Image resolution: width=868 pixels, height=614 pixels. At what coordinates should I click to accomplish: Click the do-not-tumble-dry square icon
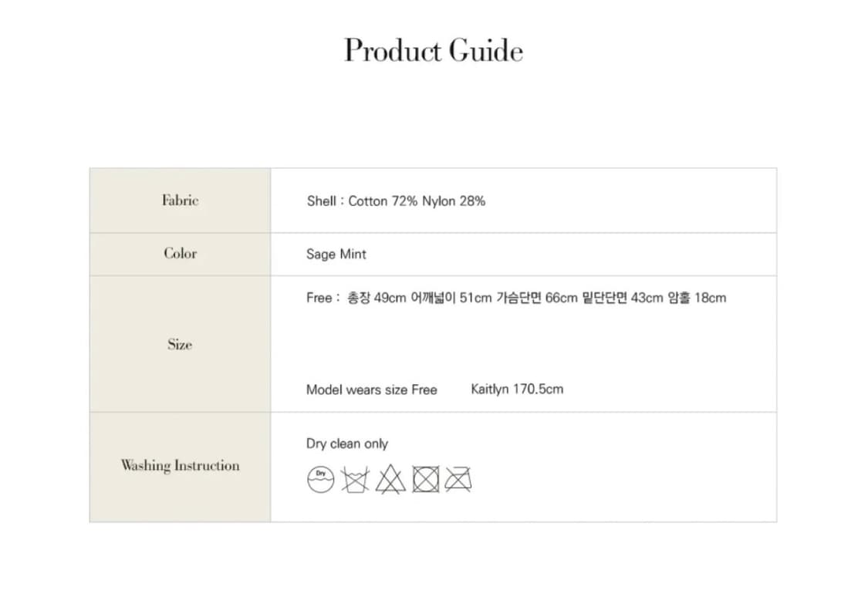coord(425,480)
